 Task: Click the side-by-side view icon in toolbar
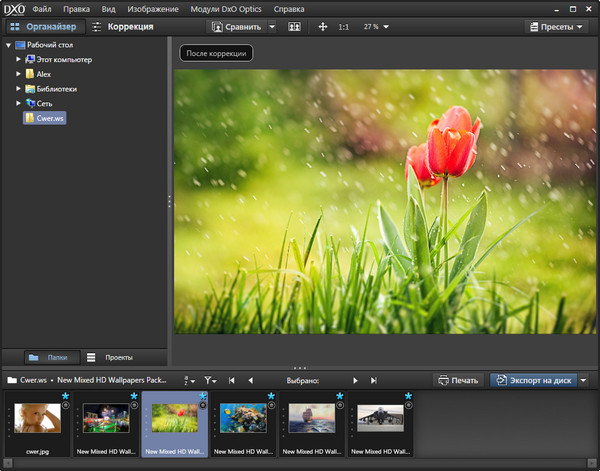pos(294,27)
